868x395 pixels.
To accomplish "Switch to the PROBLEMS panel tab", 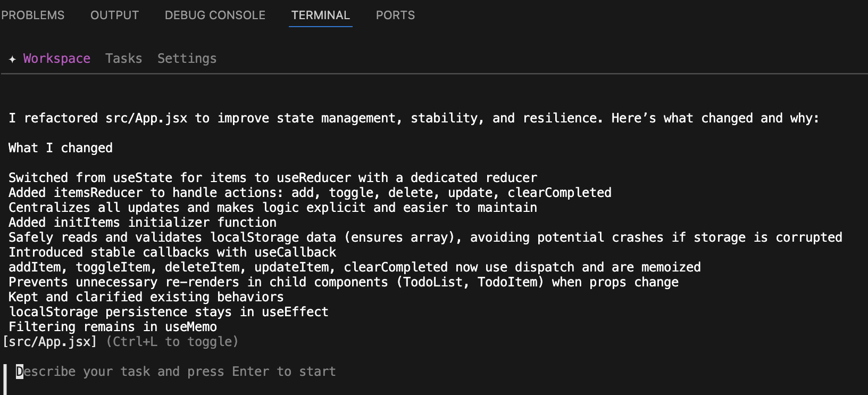I will point(32,15).
